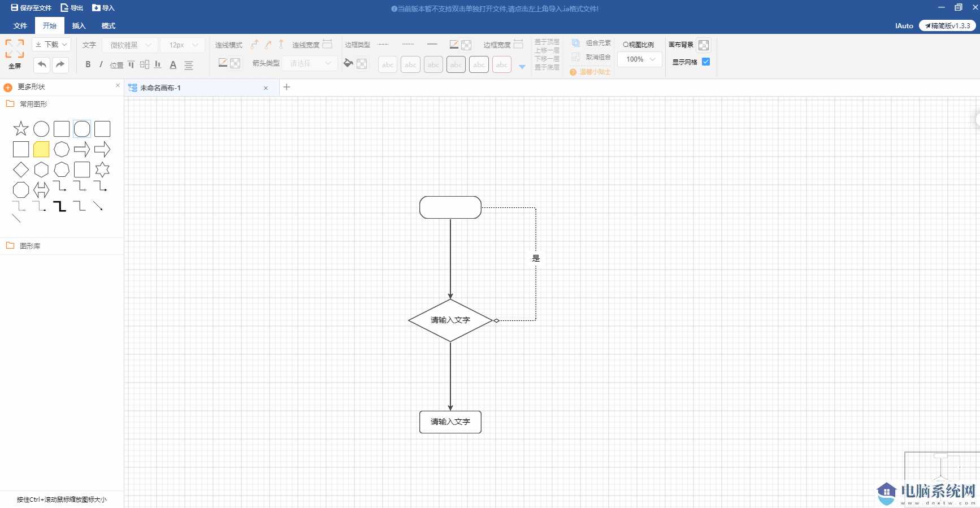Switch to the 模式 ribbon tab

coord(109,25)
